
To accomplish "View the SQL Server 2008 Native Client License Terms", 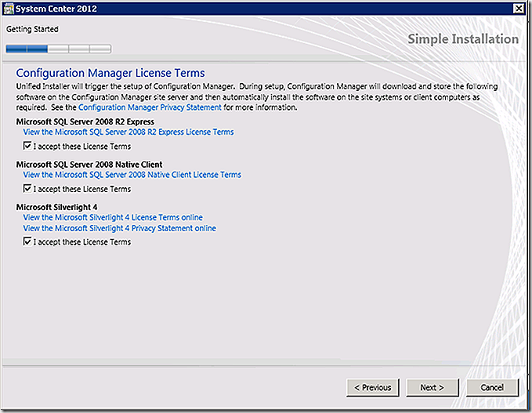I will 132,175.
